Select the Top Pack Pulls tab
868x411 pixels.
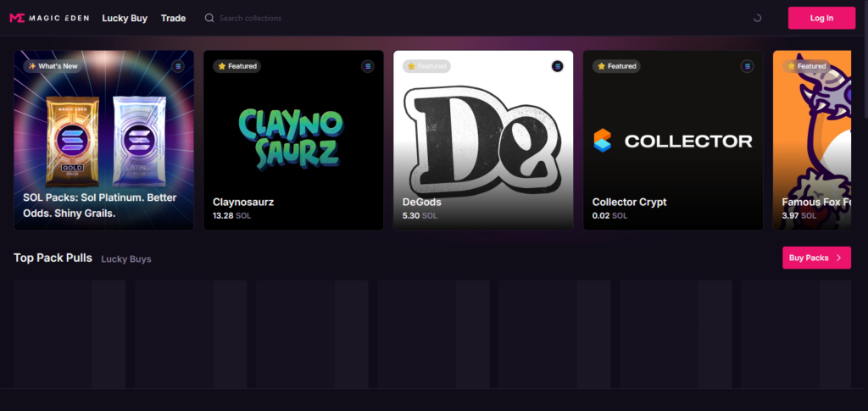(53, 258)
